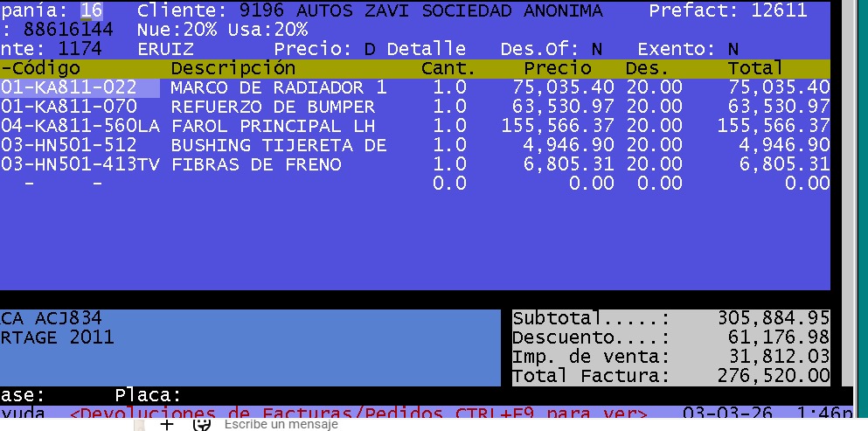Click Precio 4,946.90 of BUSHING TIJERETA
Screen dimensions: 868x431
(568, 145)
